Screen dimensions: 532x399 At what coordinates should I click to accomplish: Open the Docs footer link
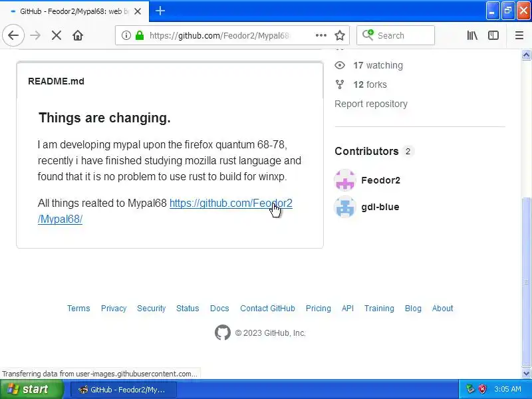tap(219, 308)
